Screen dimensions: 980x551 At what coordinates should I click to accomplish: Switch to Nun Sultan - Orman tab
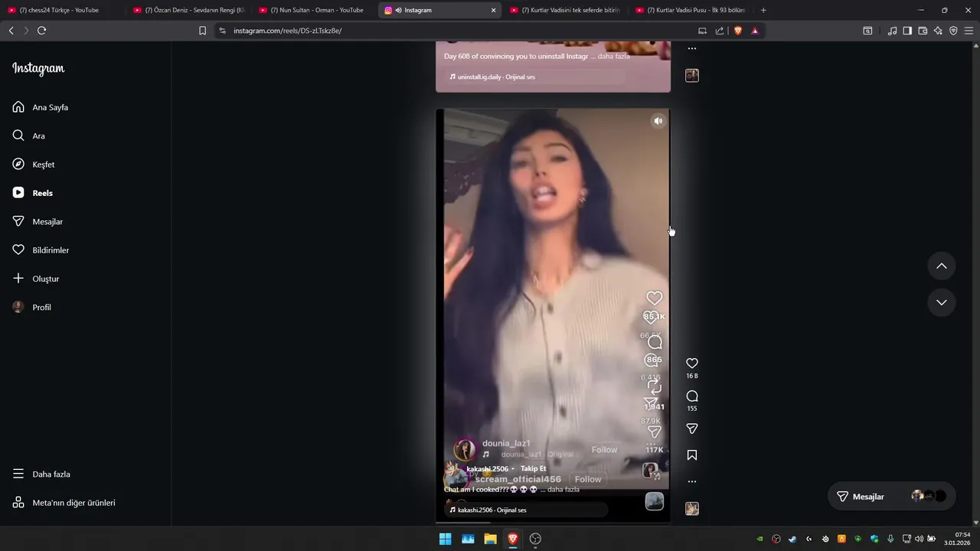pyautogui.click(x=315, y=10)
